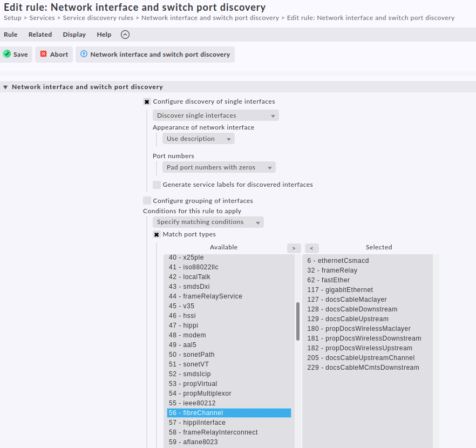Open the Related menu

point(40,35)
